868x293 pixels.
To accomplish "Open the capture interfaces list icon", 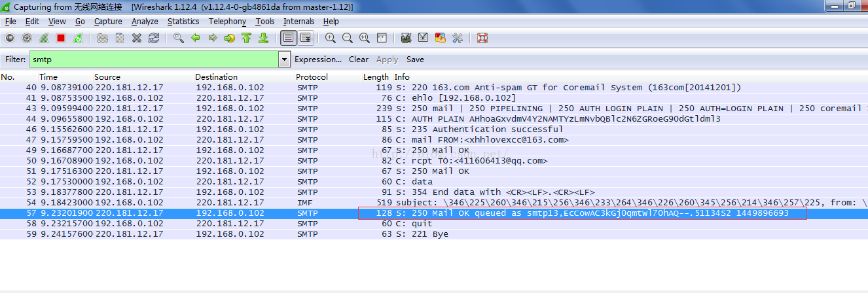I will (x=10, y=38).
